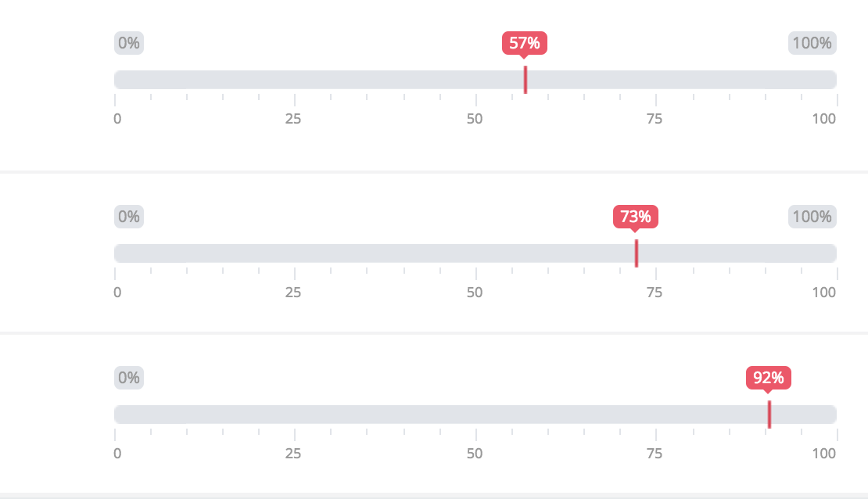Set the second slider at the 50 tick
Screen dimensions: 868x499
point(476,253)
